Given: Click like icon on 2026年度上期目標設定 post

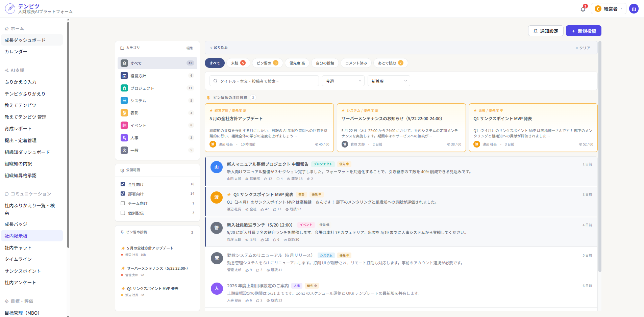Looking at the screenshot, I should (247, 300).
